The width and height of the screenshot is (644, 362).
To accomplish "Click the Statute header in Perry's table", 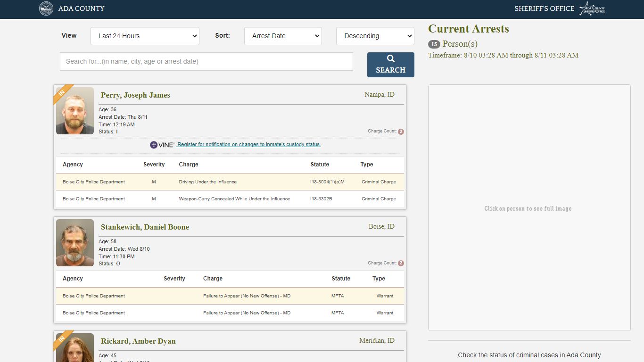I will coord(320,165).
